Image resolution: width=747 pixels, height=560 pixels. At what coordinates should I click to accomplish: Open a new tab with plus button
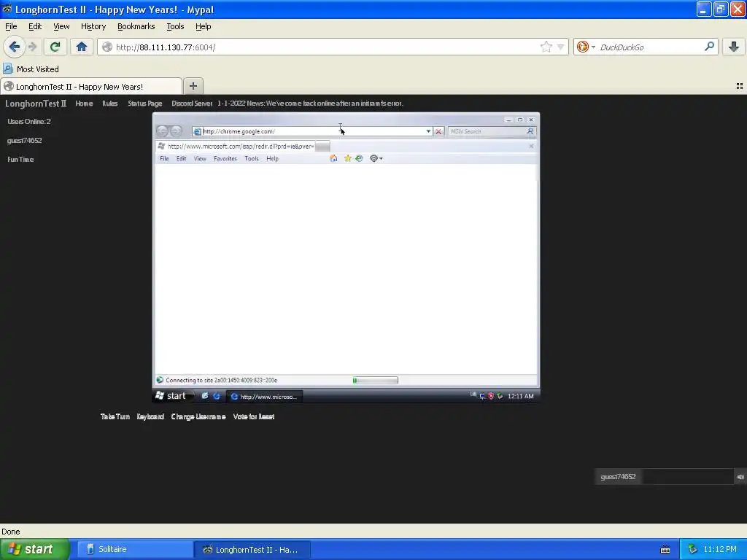(193, 86)
